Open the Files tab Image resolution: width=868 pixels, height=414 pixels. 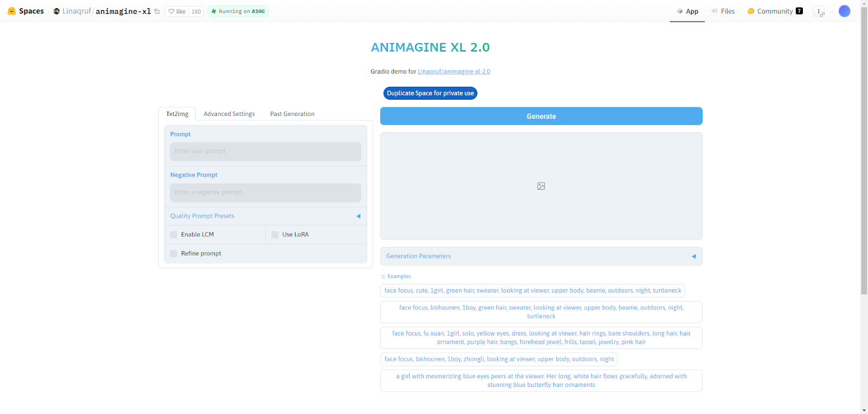723,11
